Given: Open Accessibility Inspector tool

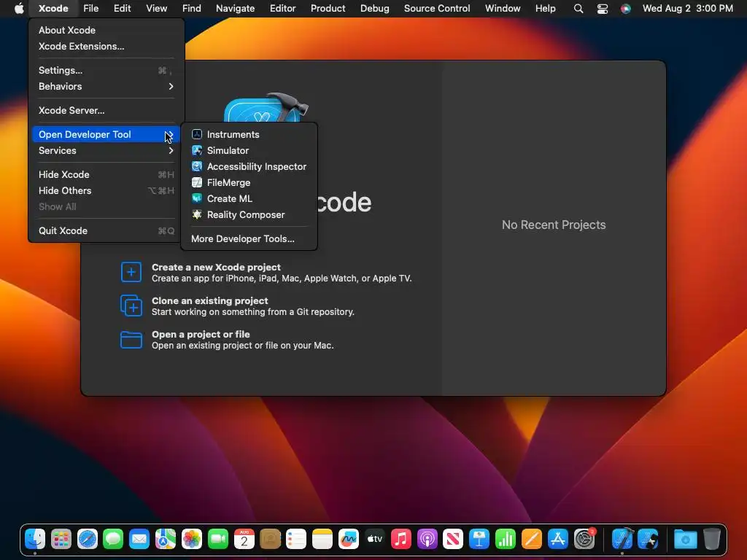Looking at the screenshot, I should [249, 167].
